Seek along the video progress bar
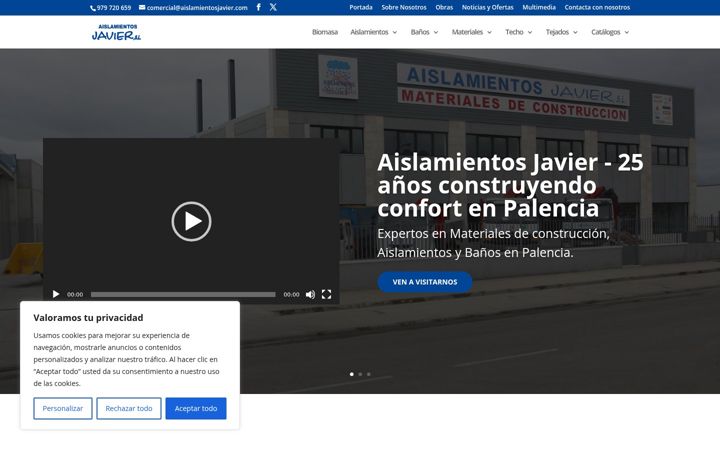720x450 pixels. (x=183, y=294)
